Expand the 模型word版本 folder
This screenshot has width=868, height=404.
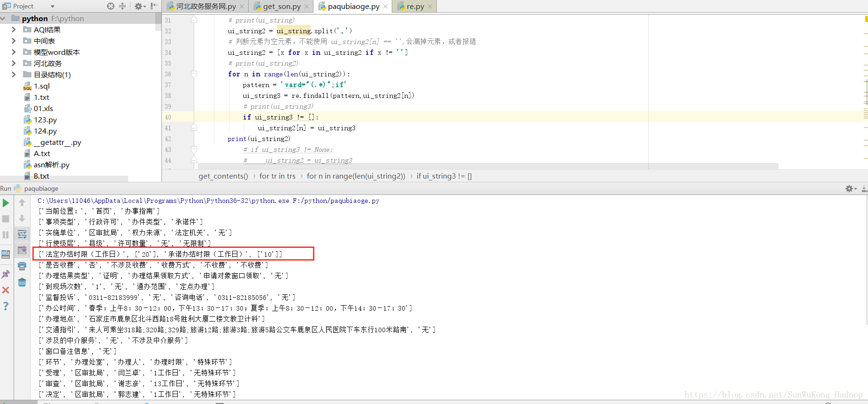pos(14,52)
